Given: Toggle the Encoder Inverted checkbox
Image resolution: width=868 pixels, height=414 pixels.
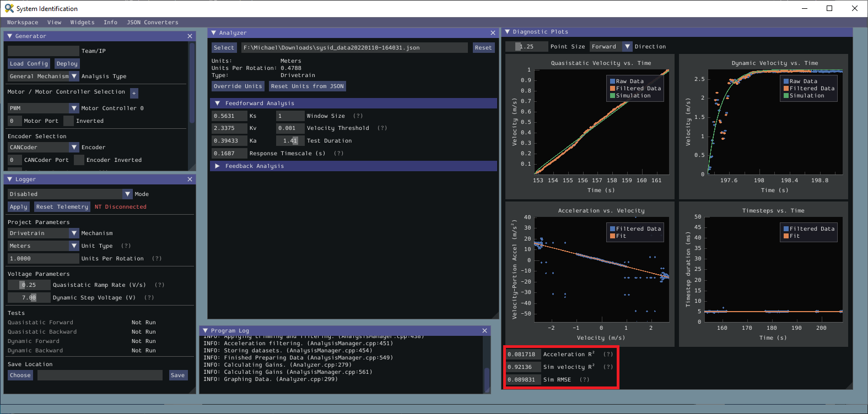Looking at the screenshot, I should pyautogui.click(x=79, y=160).
